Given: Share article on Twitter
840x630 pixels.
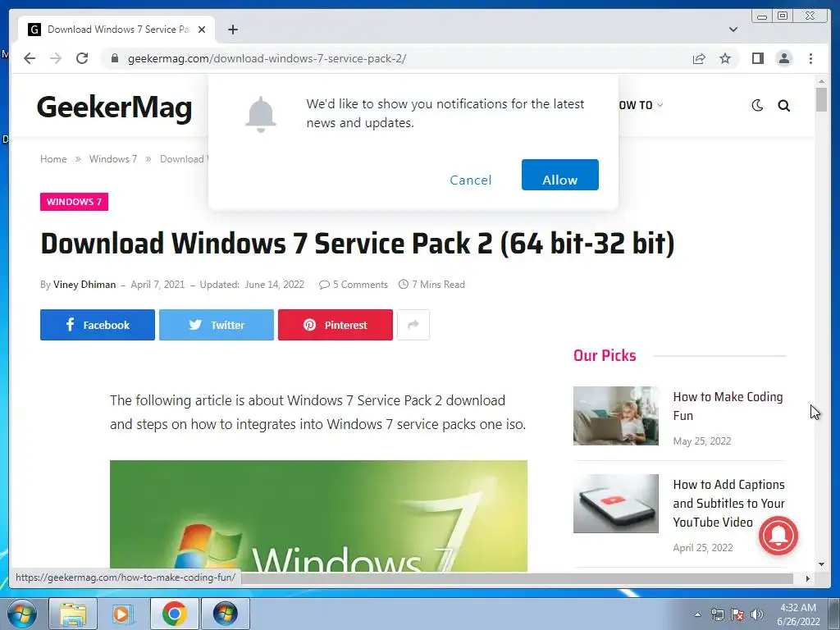Looking at the screenshot, I should click(x=217, y=325).
